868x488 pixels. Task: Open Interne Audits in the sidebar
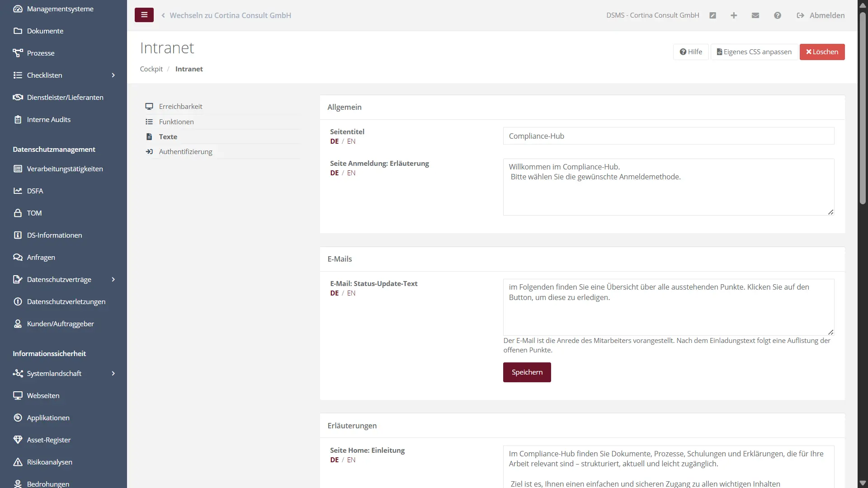click(x=48, y=119)
